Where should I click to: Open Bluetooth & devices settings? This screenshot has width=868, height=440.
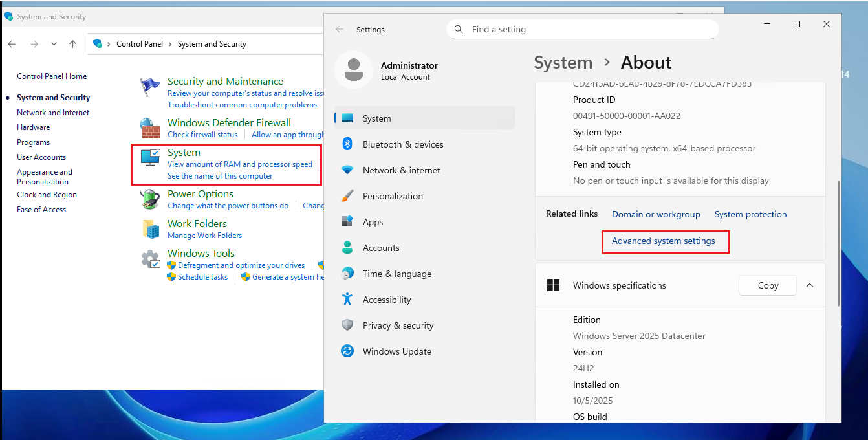coord(403,144)
